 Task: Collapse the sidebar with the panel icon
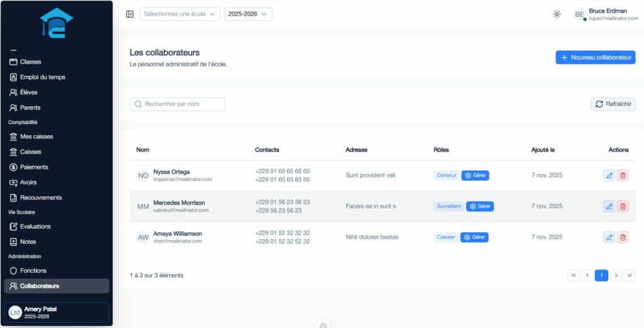pyautogui.click(x=130, y=14)
